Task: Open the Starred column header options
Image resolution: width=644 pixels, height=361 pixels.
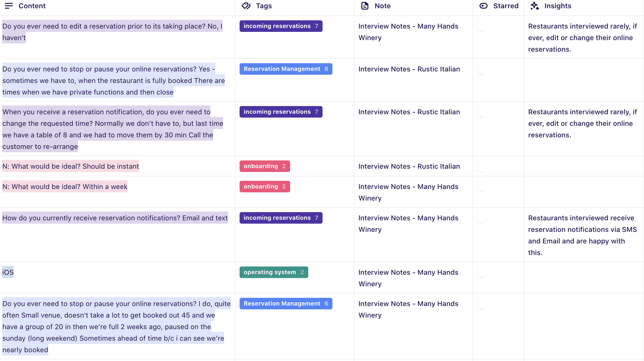Action: click(506, 6)
